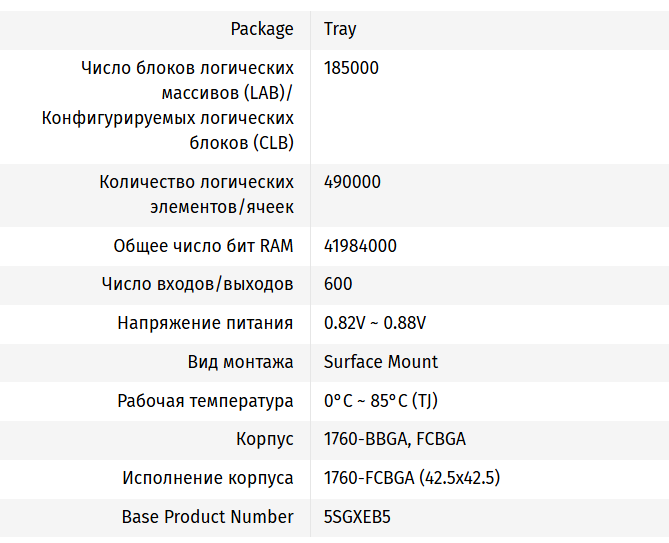Select the inputs/outputs value 600
Viewport: 669px width, 543px height.
(338, 284)
